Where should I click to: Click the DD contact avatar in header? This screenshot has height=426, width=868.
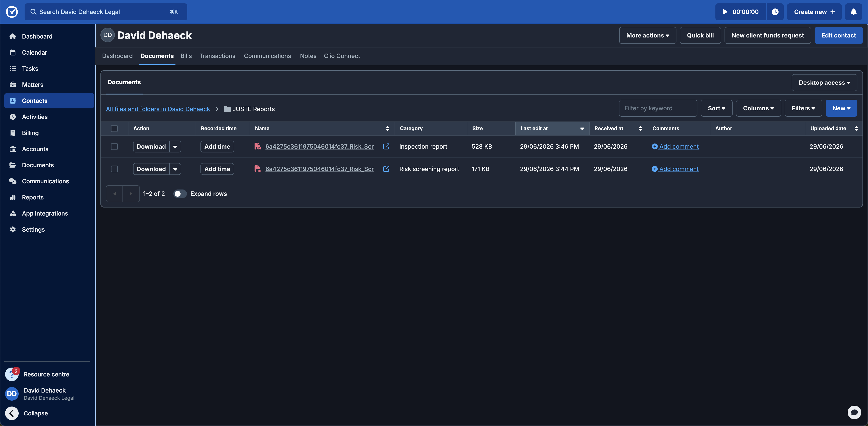coord(107,35)
